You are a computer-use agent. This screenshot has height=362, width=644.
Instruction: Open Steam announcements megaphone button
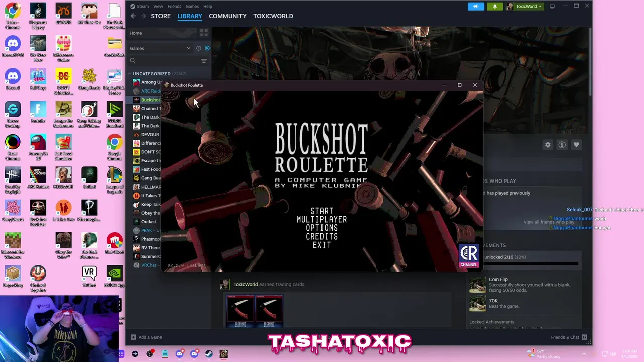click(x=476, y=6)
